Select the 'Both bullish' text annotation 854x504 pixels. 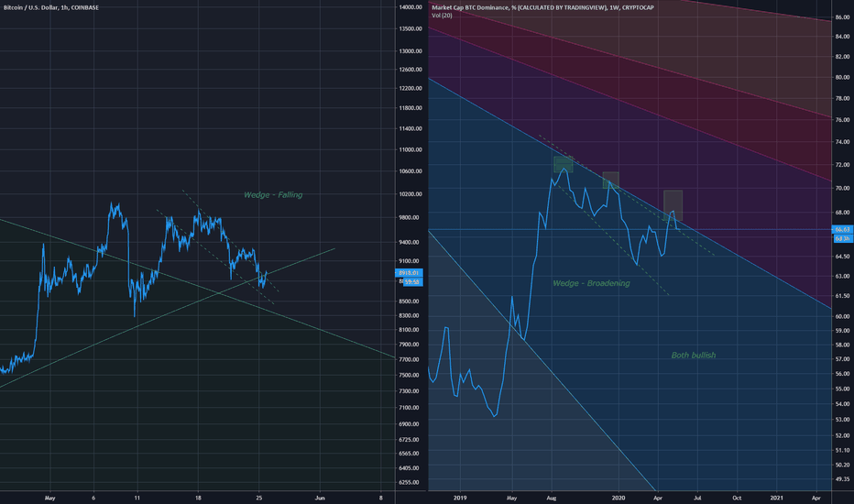click(694, 355)
